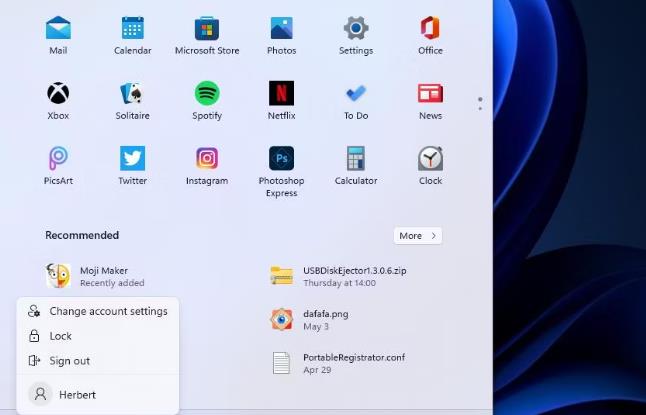Choose Change account settings
646x415 pixels.
pyautogui.click(x=98, y=311)
